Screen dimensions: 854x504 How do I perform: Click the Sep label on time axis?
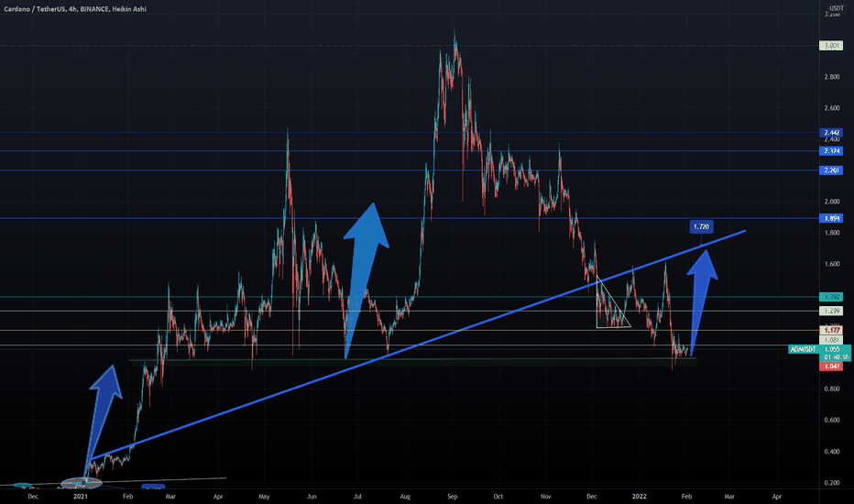coord(453,497)
